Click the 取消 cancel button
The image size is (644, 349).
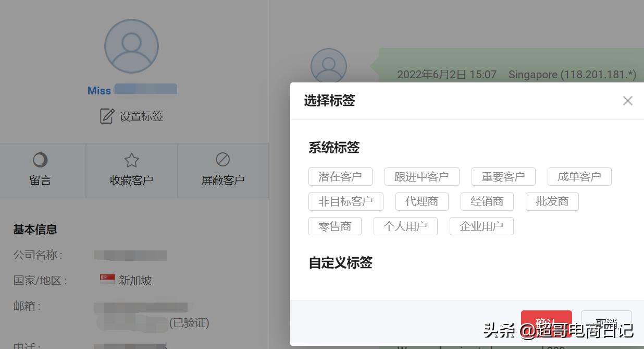pyautogui.click(x=606, y=323)
